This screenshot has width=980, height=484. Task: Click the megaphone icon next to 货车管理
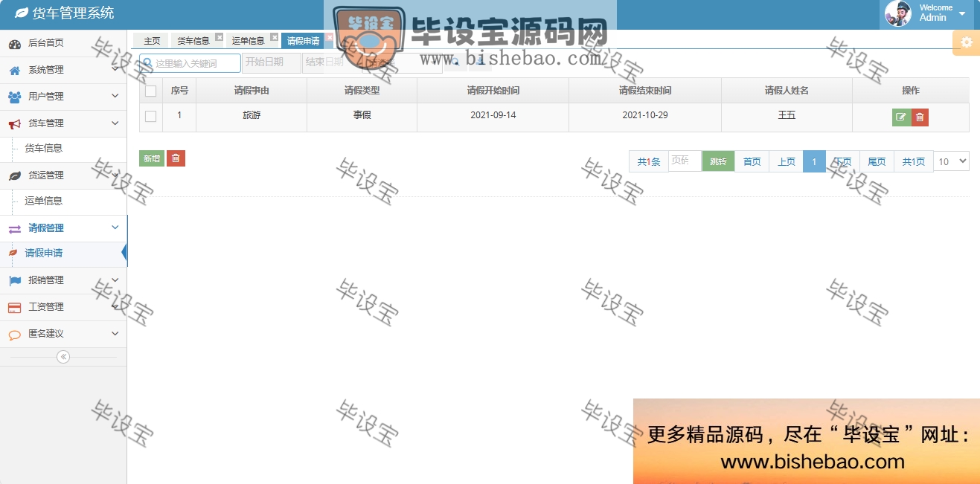pos(15,123)
